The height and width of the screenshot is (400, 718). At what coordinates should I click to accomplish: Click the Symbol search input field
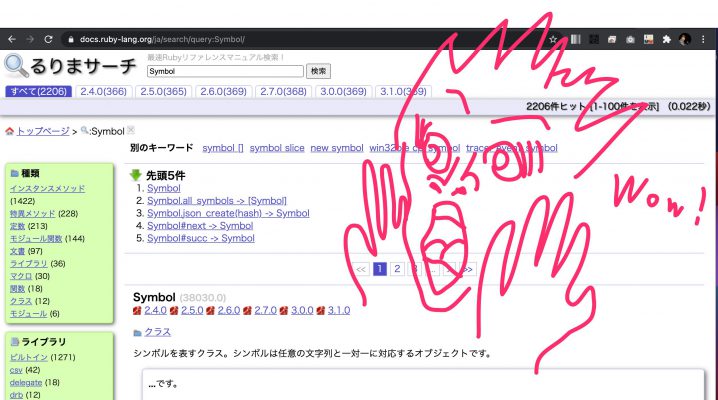coord(225,71)
